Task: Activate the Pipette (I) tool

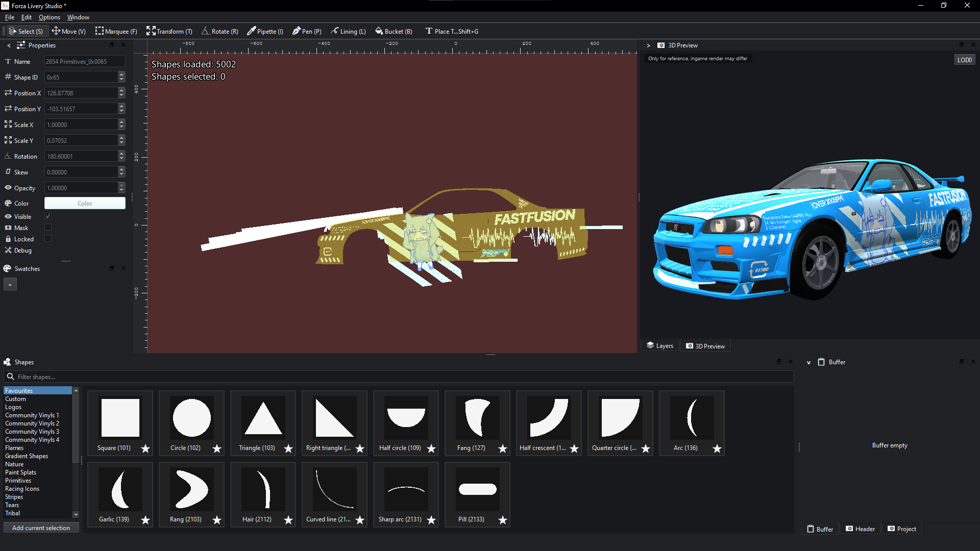Action: [265, 31]
